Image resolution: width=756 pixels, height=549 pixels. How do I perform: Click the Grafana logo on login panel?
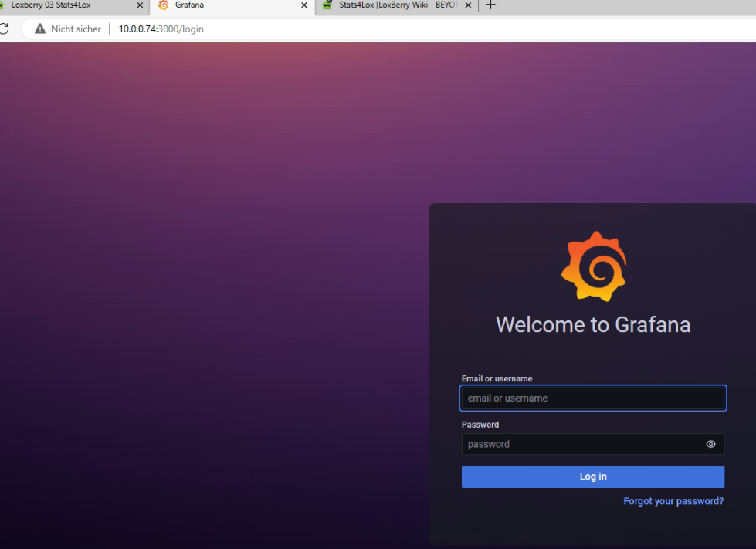(594, 266)
